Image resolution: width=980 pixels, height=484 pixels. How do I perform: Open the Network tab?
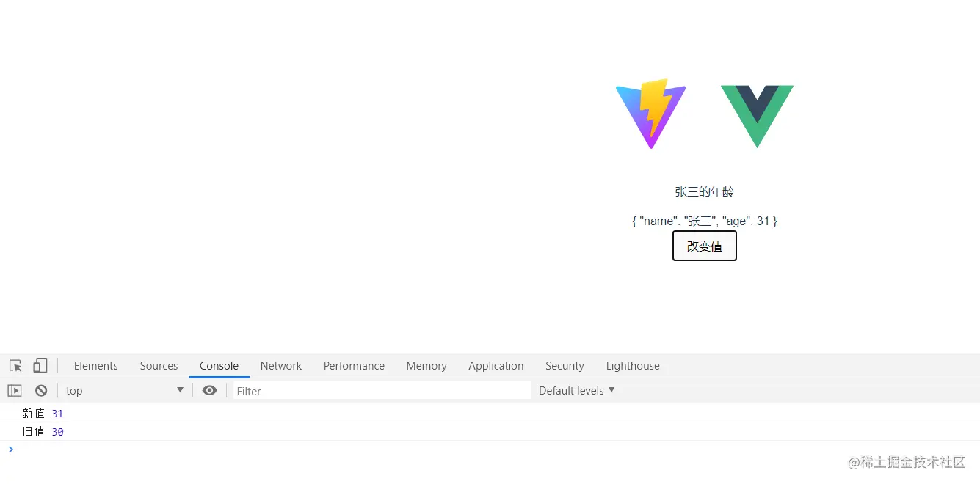[281, 365]
